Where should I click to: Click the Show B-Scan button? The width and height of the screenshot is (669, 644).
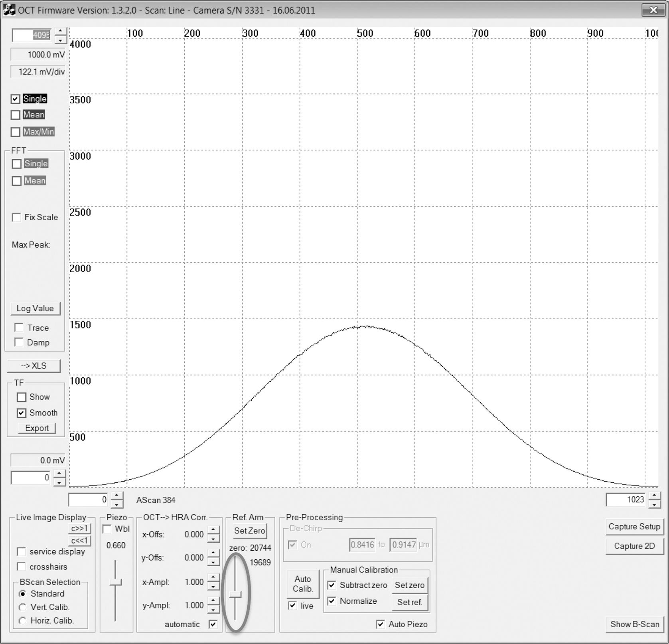click(x=635, y=624)
